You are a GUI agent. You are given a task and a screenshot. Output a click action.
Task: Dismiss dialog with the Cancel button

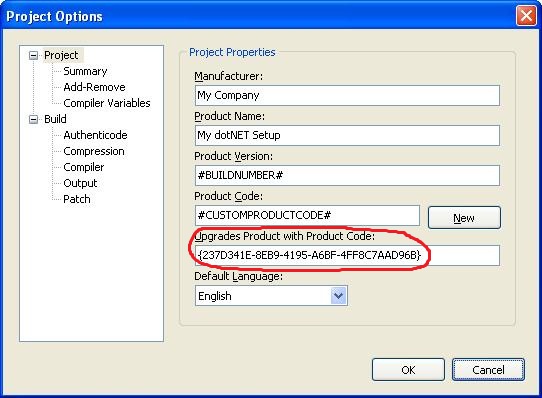pos(488,370)
